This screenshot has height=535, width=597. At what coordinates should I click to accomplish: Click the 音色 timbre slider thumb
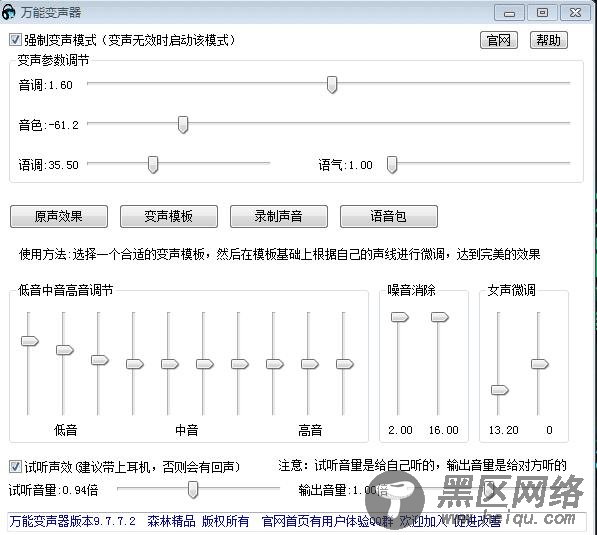click(x=183, y=125)
